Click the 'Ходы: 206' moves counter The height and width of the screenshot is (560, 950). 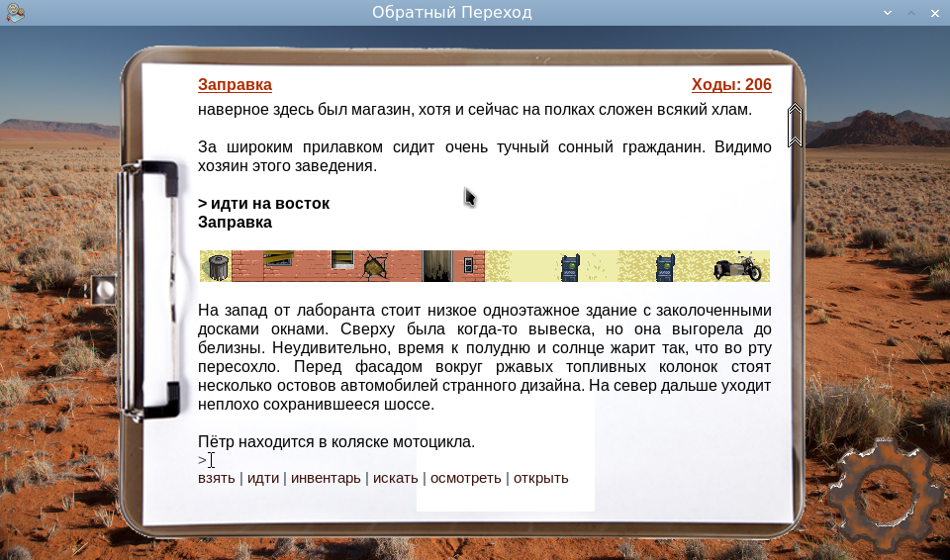pyautogui.click(x=730, y=85)
